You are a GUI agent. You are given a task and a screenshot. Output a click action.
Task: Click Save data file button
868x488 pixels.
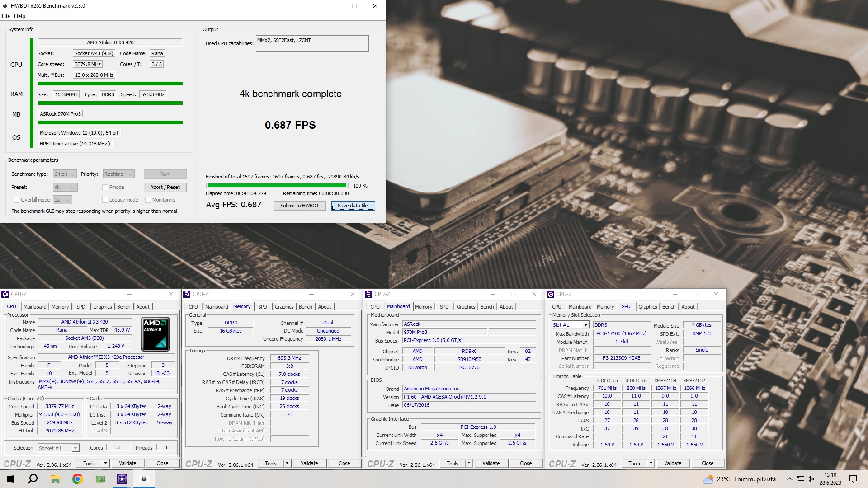(353, 206)
